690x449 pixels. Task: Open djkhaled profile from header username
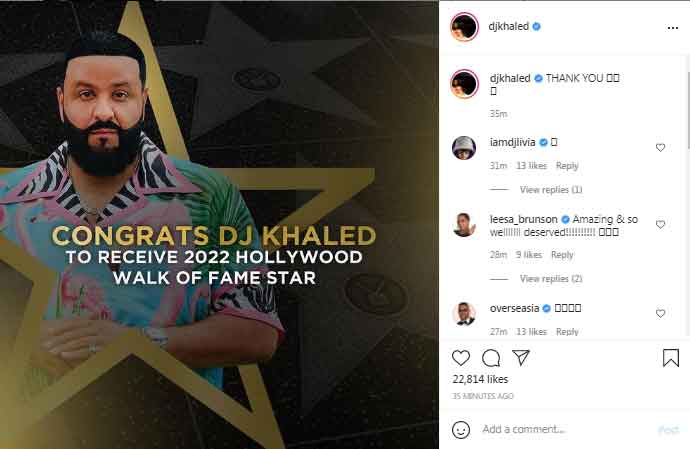(x=509, y=26)
